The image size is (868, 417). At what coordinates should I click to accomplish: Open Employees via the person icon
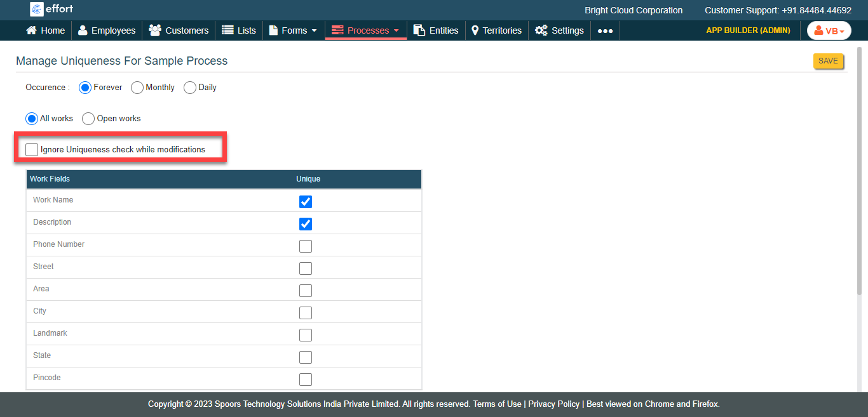83,30
